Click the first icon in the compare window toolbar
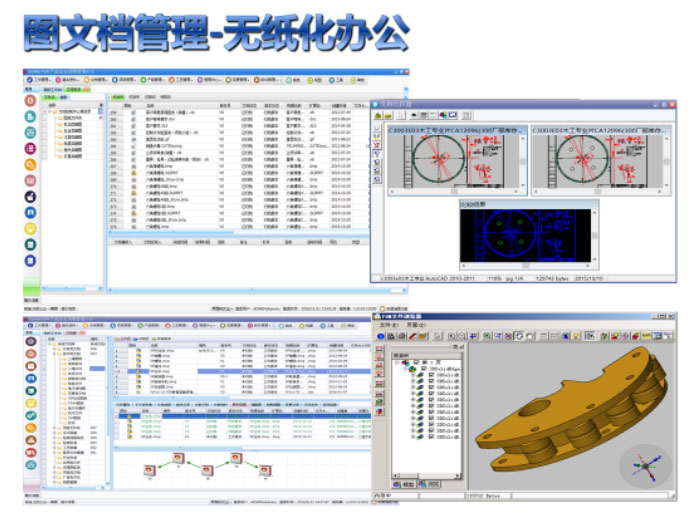The image size is (697, 524). pos(378,116)
